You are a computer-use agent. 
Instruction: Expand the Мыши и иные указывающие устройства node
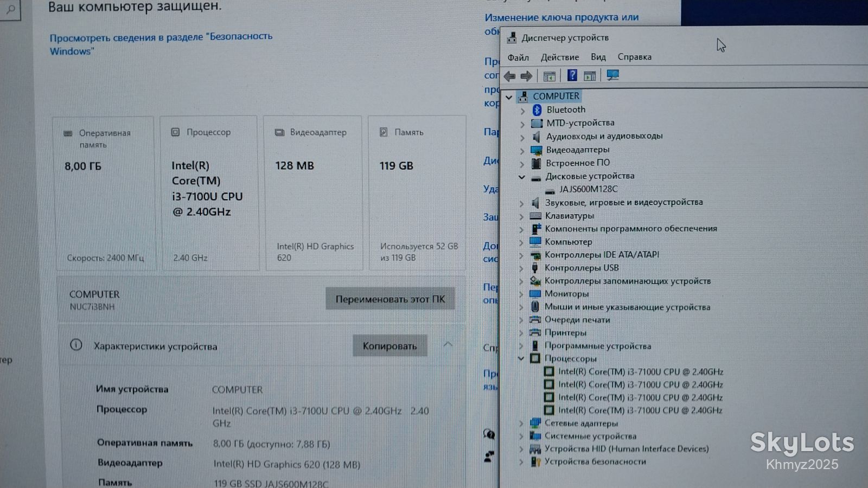click(521, 307)
